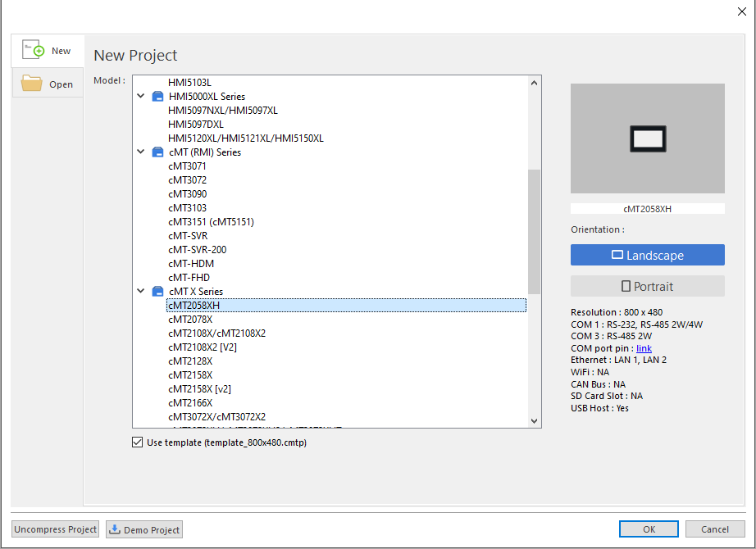756x549 pixels.
Task: Open the COM port pin link
Action: tap(644, 348)
